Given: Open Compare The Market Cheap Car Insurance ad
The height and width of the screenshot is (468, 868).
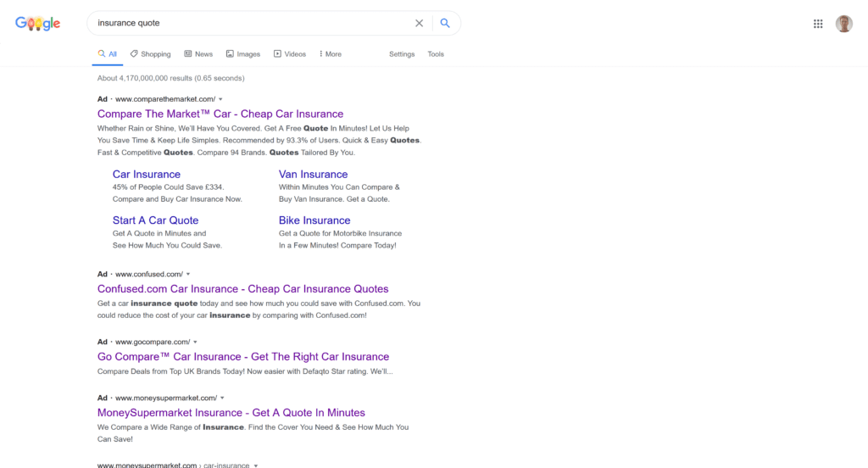Looking at the screenshot, I should 220,114.
